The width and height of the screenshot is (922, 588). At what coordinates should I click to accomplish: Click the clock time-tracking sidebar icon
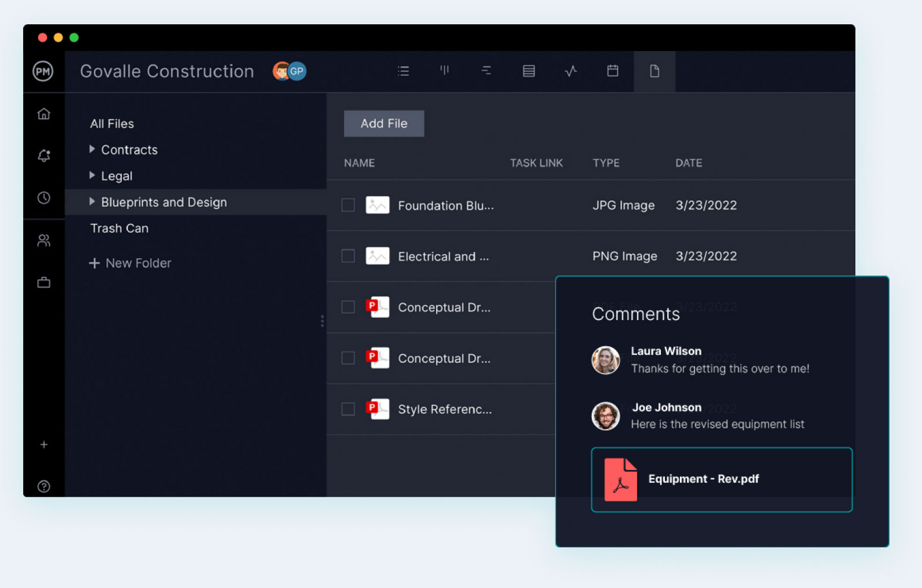point(43,198)
